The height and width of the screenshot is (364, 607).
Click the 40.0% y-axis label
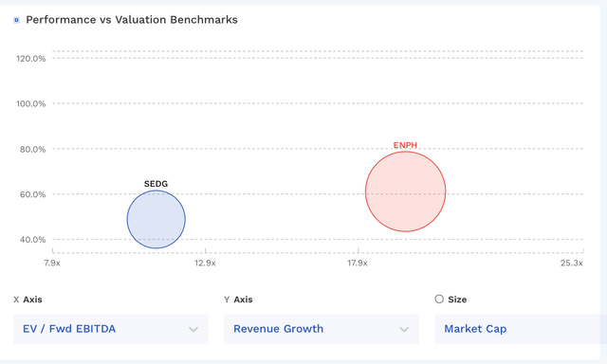[32, 240]
